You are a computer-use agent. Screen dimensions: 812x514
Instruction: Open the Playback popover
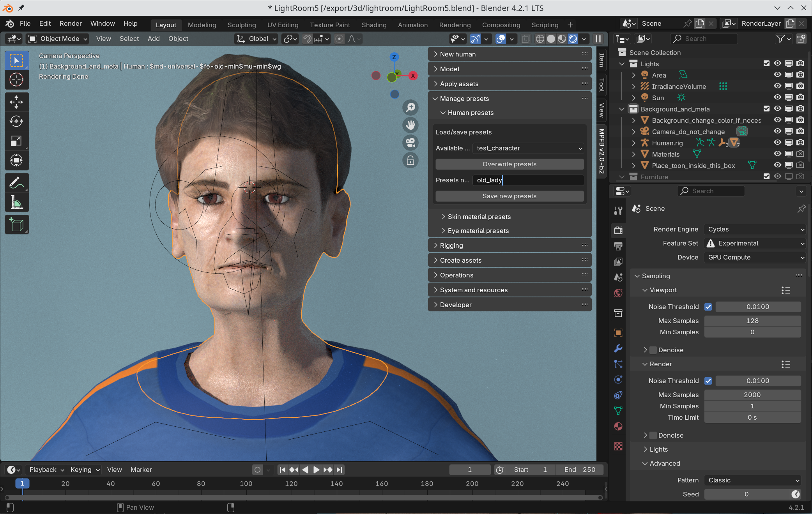pos(46,470)
